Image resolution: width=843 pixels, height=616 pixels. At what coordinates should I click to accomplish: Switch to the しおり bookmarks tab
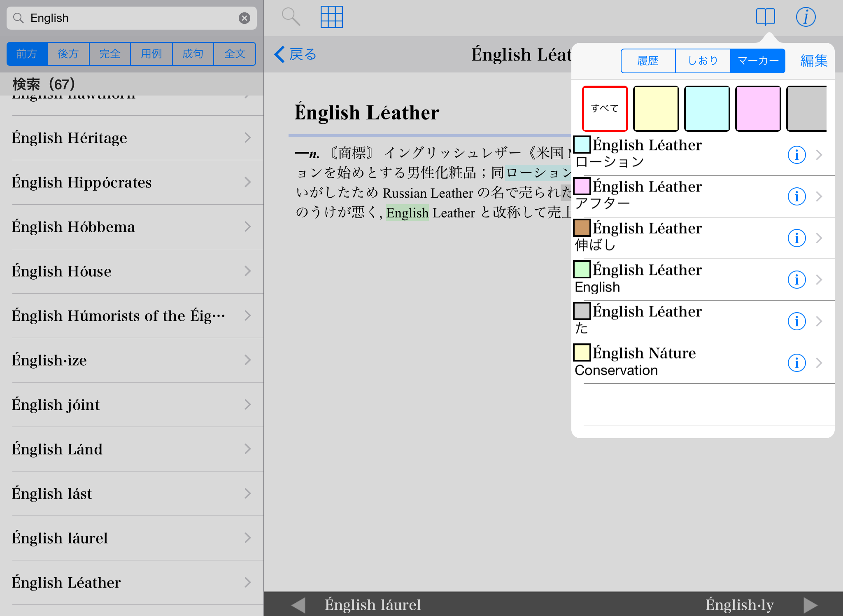(x=703, y=61)
